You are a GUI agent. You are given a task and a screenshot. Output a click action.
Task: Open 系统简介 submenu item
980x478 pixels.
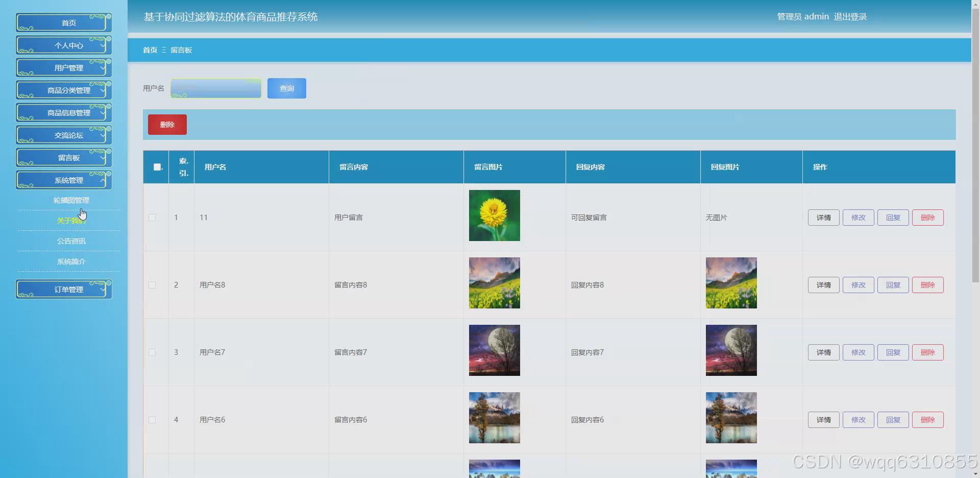[x=71, y=261]
